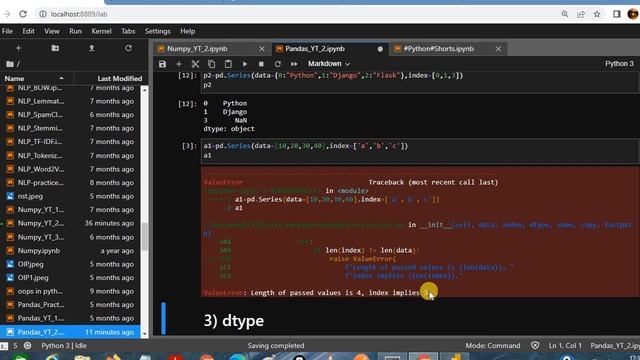Select NLP-practice... notebook file

(70, 182)
